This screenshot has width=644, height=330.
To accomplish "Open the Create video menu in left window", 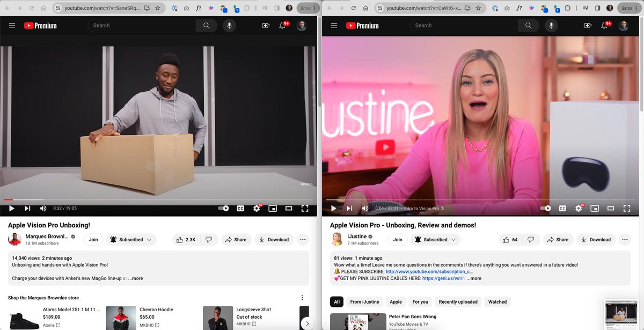I will pyautogui.click(x=266, y=25).
